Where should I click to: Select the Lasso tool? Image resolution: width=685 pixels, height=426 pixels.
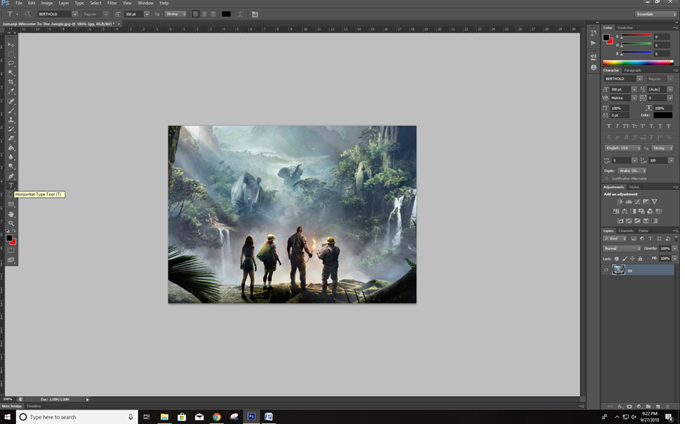tap(11, 63)
